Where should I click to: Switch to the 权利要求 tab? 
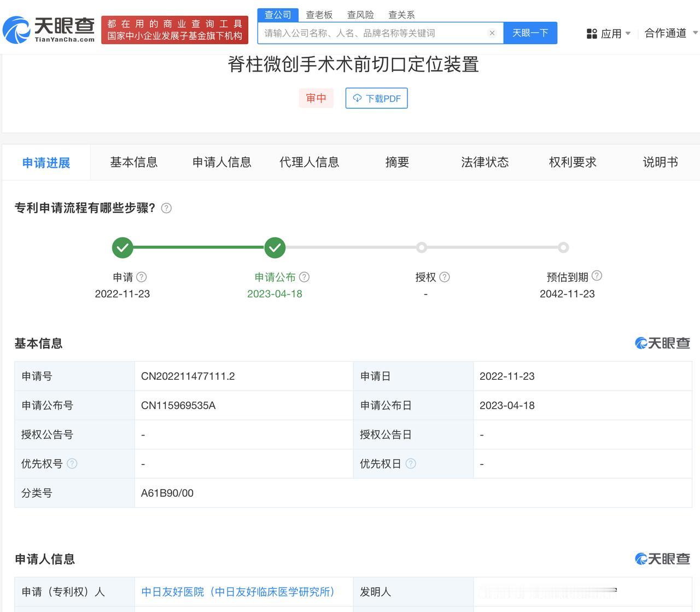573,162
